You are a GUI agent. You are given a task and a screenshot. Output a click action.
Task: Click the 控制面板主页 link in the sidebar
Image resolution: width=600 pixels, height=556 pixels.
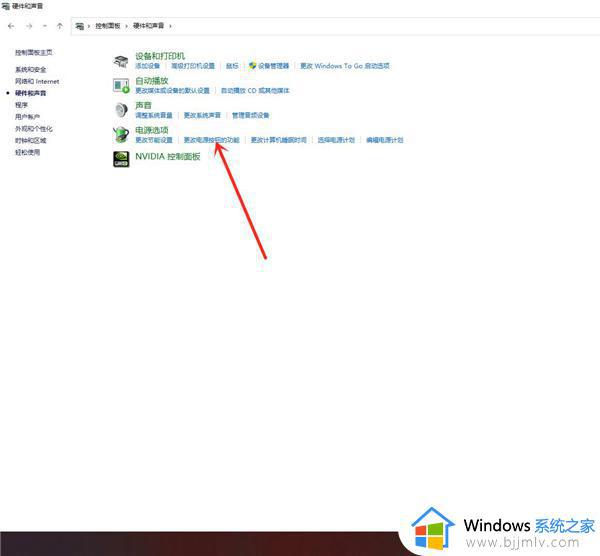click(34, 52)
